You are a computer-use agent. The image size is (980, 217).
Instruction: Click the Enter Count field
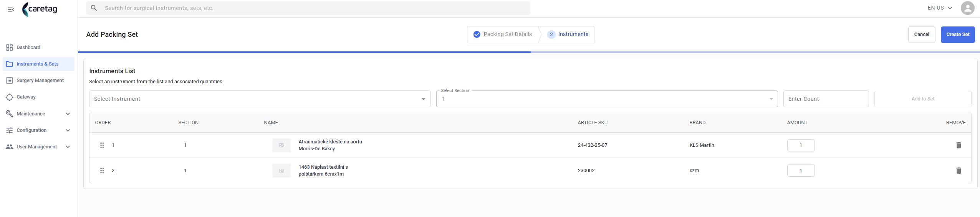[826, 99]
